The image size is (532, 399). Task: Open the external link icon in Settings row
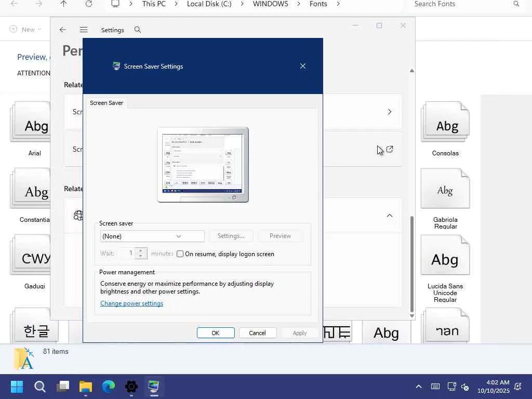[390, 149]
